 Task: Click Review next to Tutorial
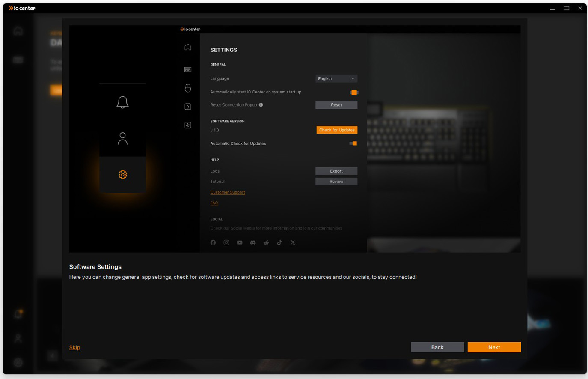pyautogui.click(x=336, y=182)
